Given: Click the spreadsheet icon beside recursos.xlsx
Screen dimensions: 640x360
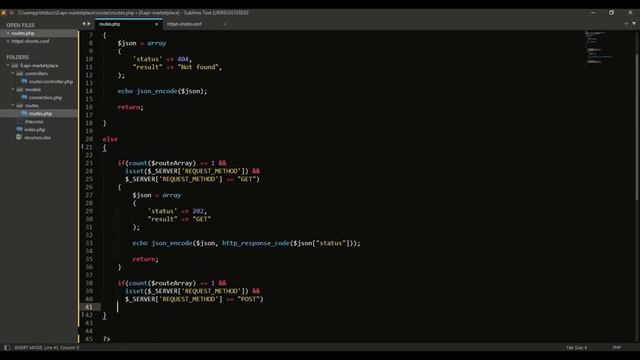Looking at the screenshot, I should pos(19,138).
